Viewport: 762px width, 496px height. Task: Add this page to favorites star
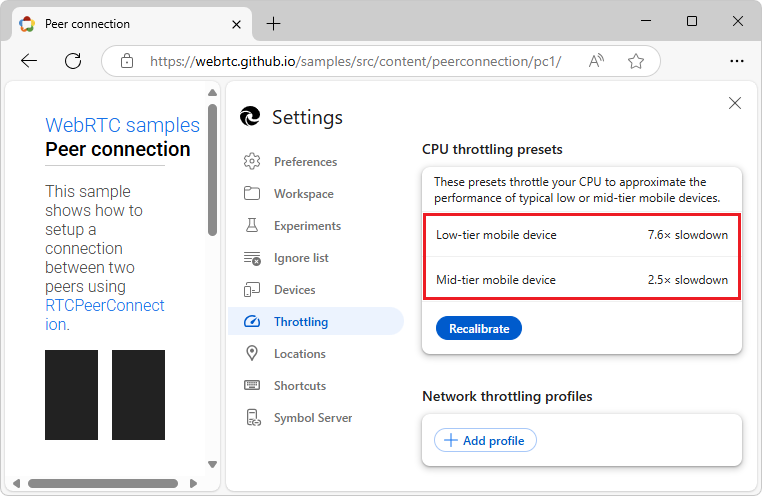point(636,61)
